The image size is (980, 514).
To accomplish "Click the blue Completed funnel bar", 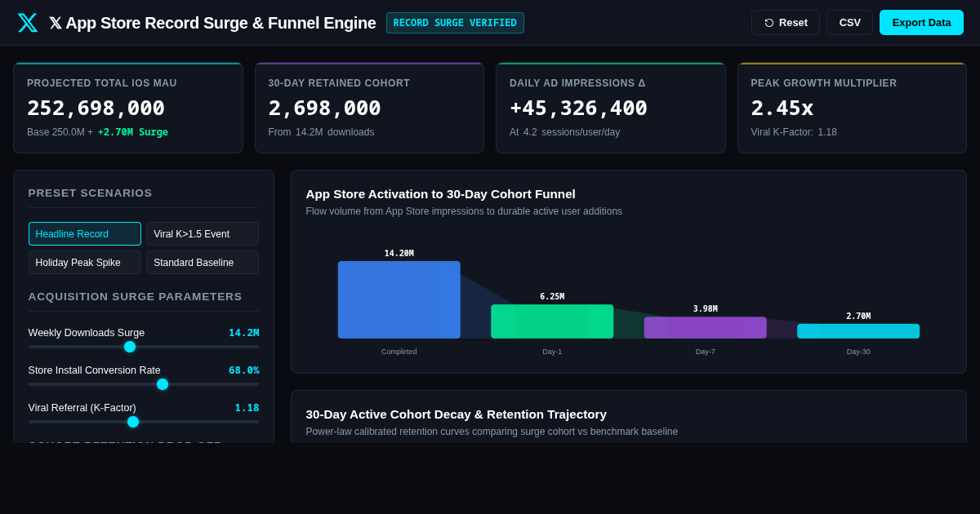I will pos(399,299).
